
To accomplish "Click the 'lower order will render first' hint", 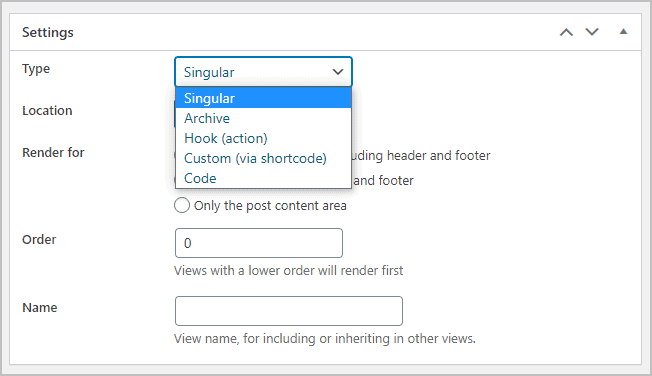I will (x=326, y=271).
